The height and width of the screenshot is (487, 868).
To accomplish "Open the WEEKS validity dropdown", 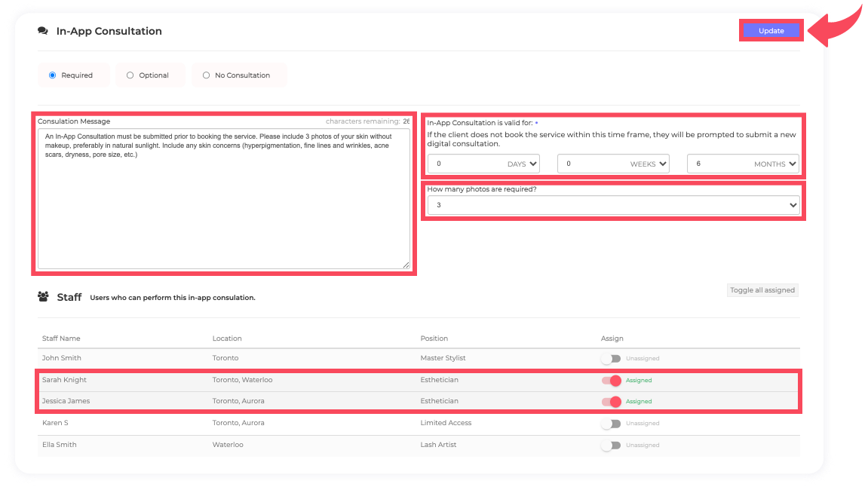I will 613,164.
